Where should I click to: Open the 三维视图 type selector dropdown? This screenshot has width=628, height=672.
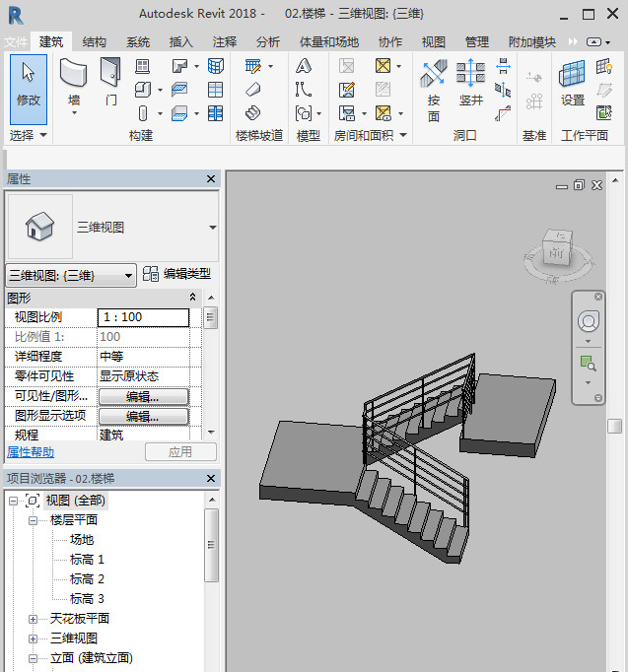coord(213,228)
